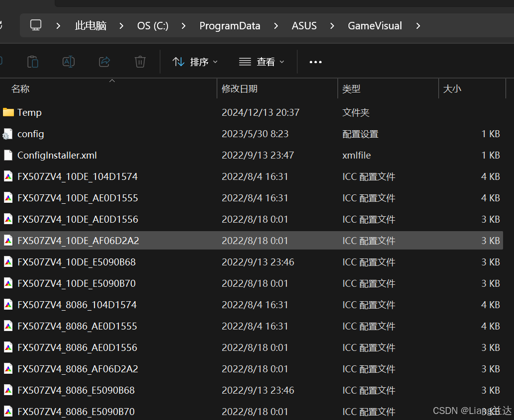Viewport: 514px width, 420px height.
Task: Click the rename toolbar icon
Action: [x=69, y=62]
